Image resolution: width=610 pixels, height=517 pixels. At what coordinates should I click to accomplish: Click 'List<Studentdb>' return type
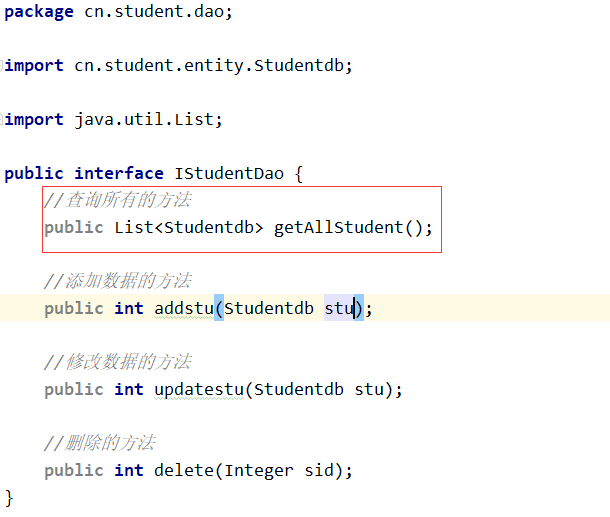pyautogui.click(x=189, y=227)
